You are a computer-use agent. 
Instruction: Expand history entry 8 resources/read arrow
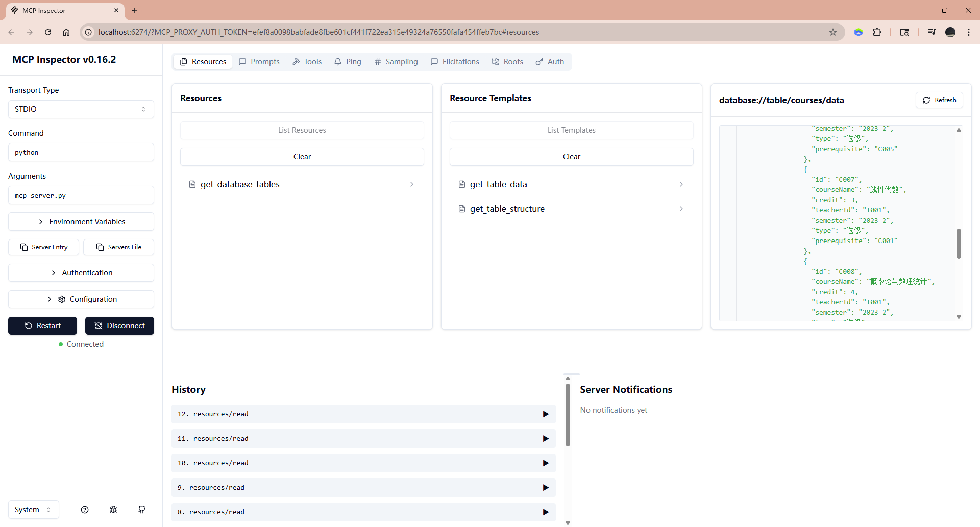(546, 512)
